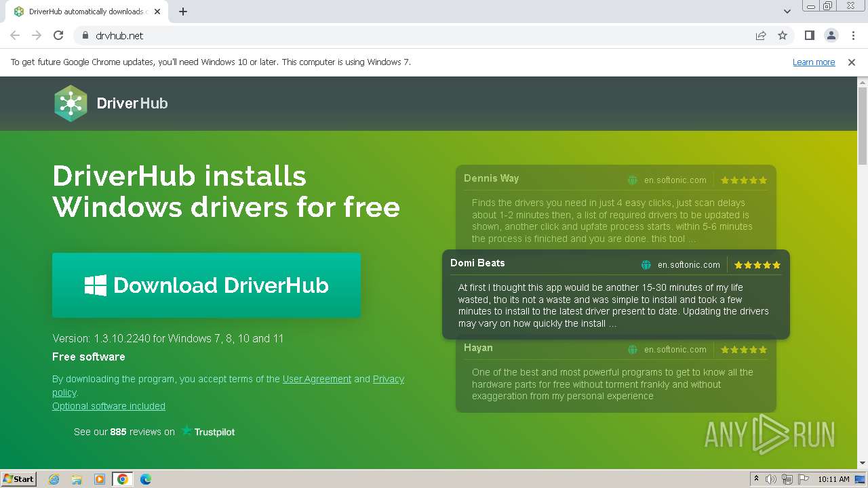Click the Chrome taskbar icon
Viewport: 868px width, 488px height.
(x=123, y=479)
